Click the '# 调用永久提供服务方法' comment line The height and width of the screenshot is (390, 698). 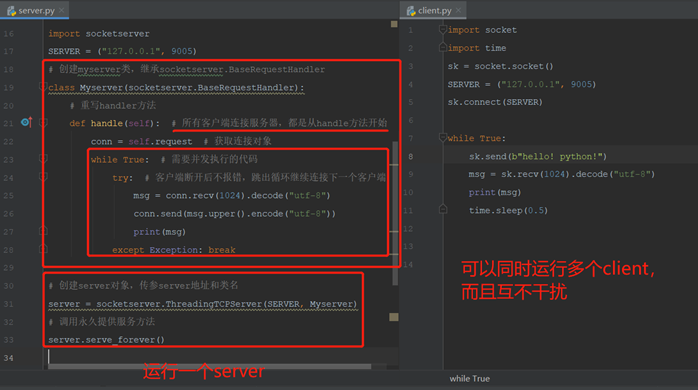(x=101, y=321)
